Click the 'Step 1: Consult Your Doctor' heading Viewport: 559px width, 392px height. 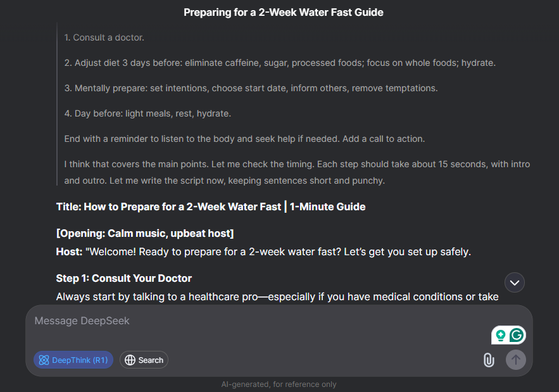pos(123,278)
